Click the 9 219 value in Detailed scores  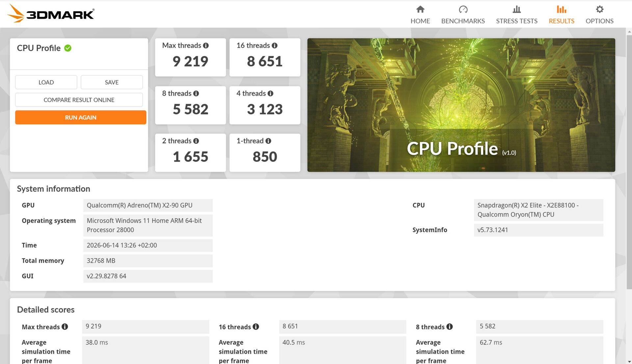pyautogui.click(x=145, y=327)
